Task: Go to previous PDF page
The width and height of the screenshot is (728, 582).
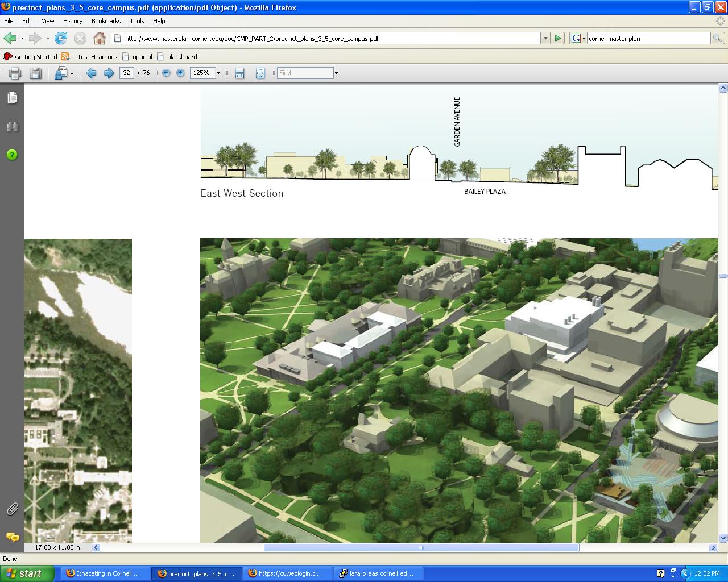Action: coord(91,73)
